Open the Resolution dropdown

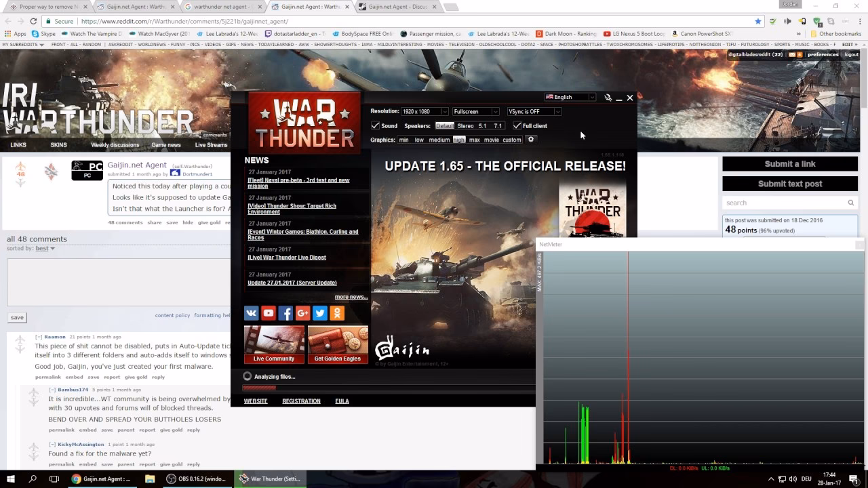click(x=425, y=111)
